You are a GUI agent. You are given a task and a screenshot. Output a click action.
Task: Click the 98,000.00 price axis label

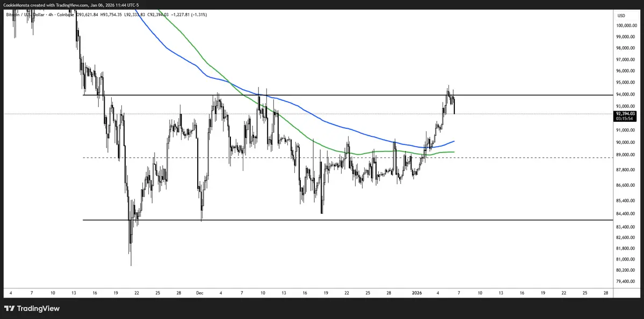point(626,48)
